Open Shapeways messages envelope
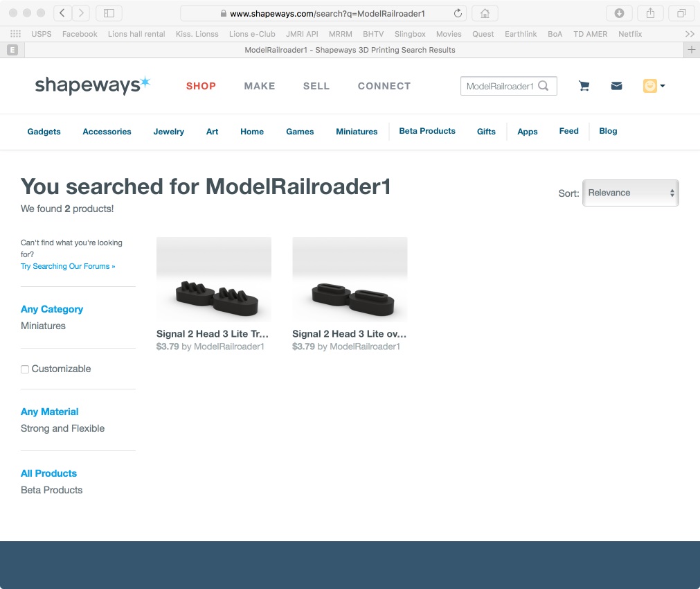The image size is (700, 589). (616, 86)
